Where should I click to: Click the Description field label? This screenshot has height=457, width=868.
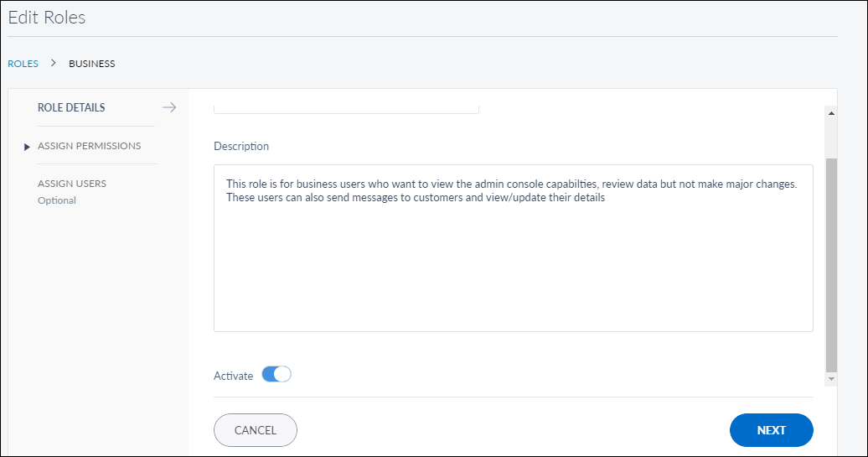pyautogui.click(x=241, y=146)
